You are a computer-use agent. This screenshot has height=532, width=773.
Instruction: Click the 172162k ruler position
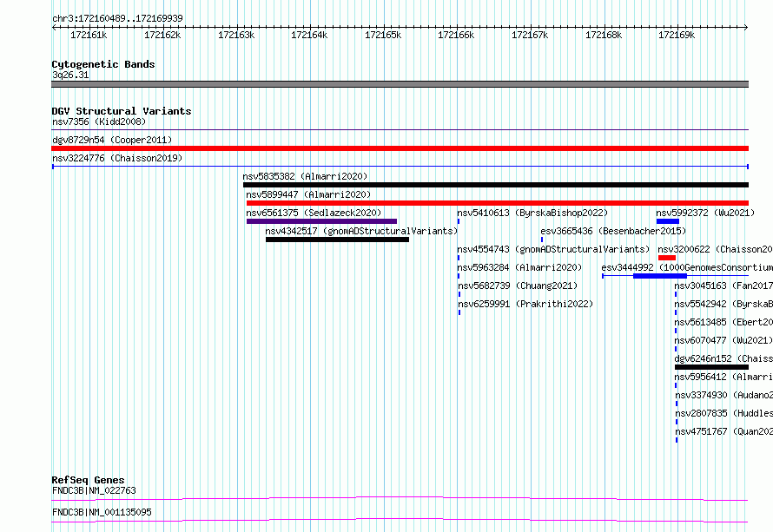pyautogui.click(x=162, y=35)
